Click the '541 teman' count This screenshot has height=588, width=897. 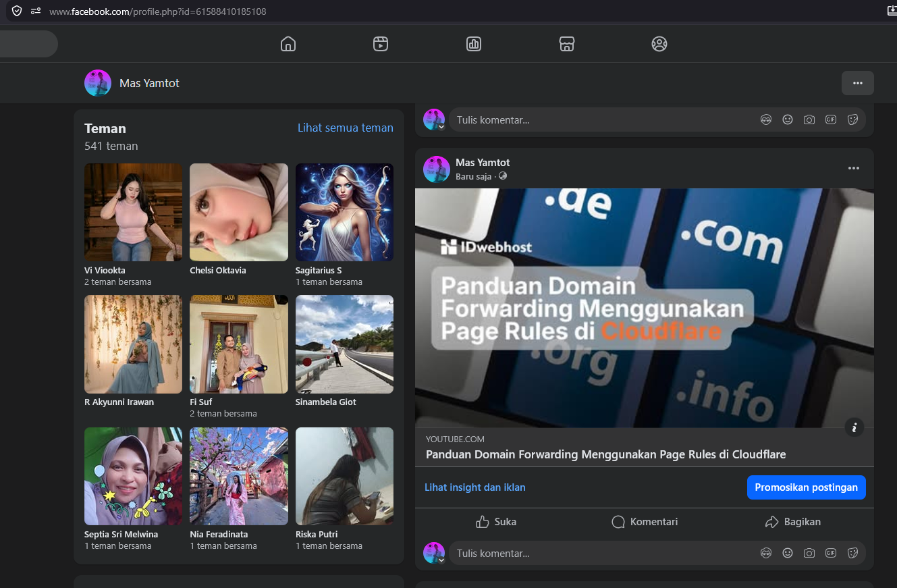point(111,146)
